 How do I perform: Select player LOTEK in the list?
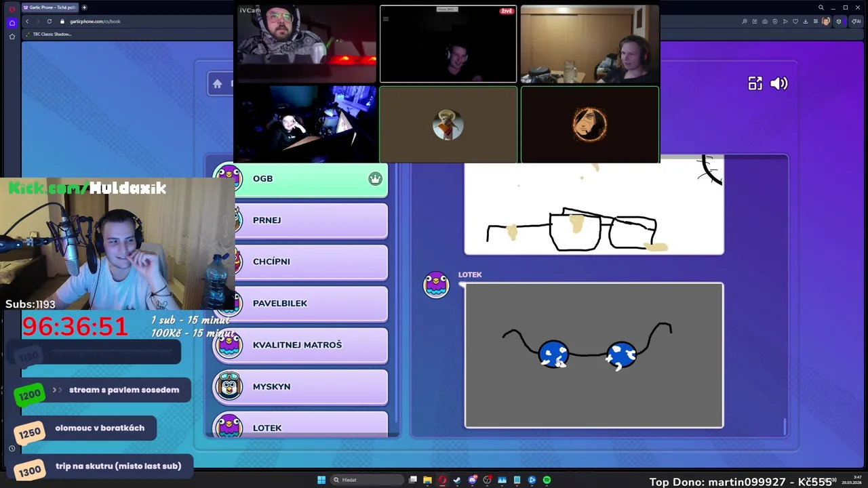pyautogui.click(x=300, y=424)
